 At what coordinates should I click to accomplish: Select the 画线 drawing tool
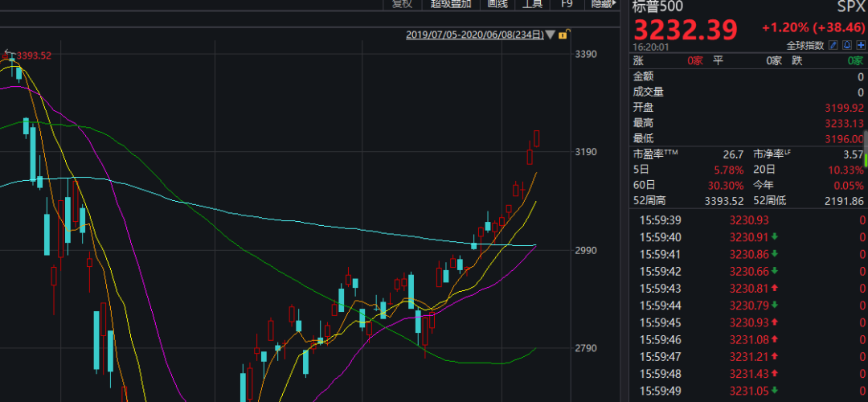(497, 4)
